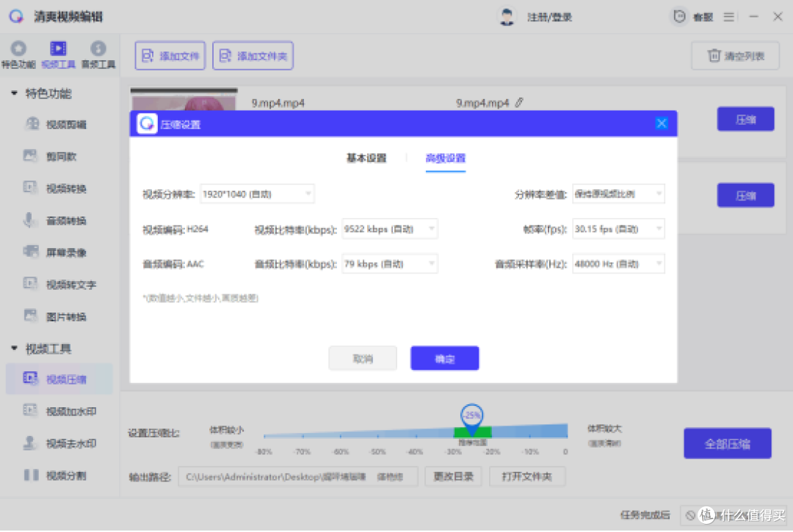Open 视频转换 in the sidebar
Image resolution: width=793 pixels, height=532 pixels.
[56, 189]
